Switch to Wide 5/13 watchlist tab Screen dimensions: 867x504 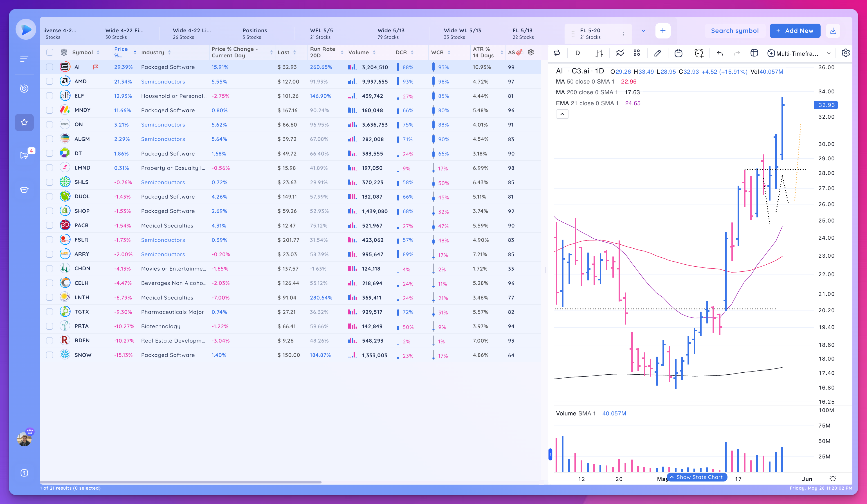391,34
